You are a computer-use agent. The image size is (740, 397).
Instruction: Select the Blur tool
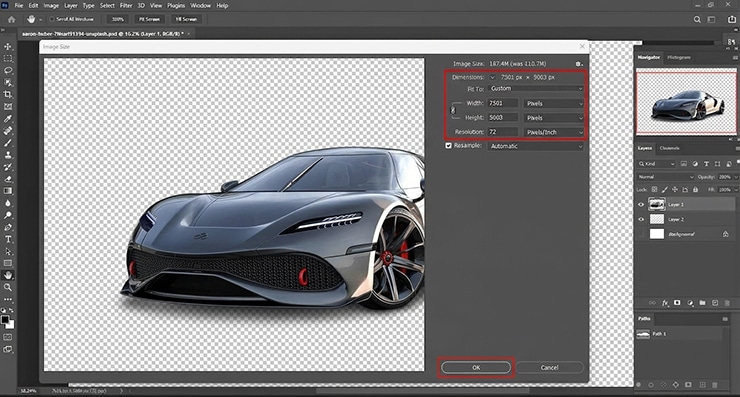pos(8,203)
